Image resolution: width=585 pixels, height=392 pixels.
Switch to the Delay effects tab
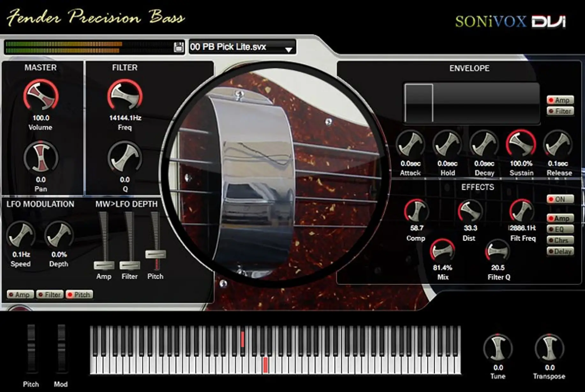[x=560, y=251]
